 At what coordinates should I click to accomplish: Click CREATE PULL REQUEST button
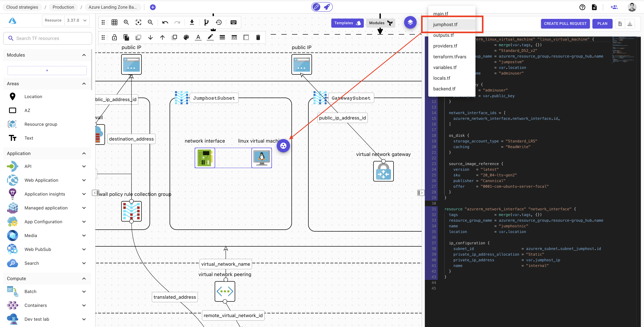pyautogui.click(x=565, y=23)
